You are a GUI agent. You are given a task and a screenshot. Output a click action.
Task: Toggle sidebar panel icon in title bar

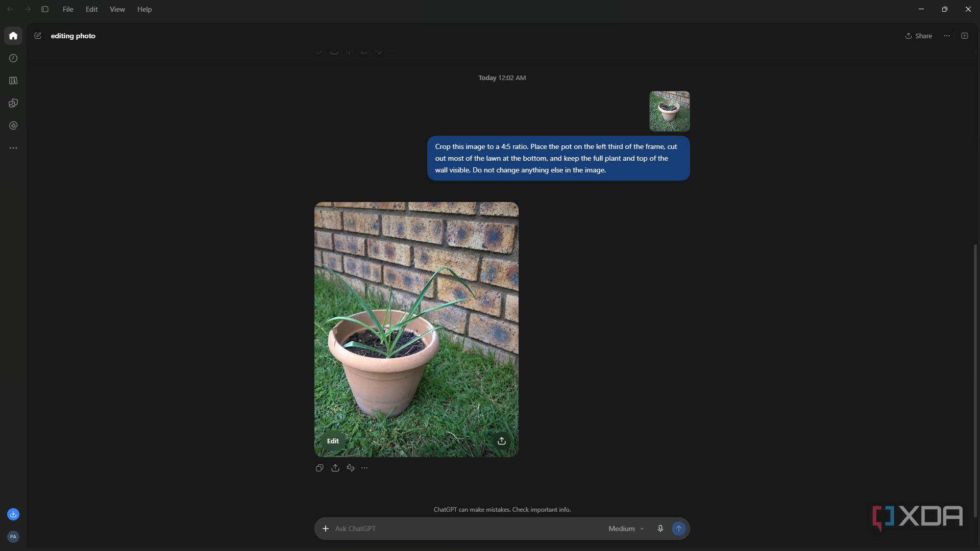pyautogui.click(x=45, y=9)
